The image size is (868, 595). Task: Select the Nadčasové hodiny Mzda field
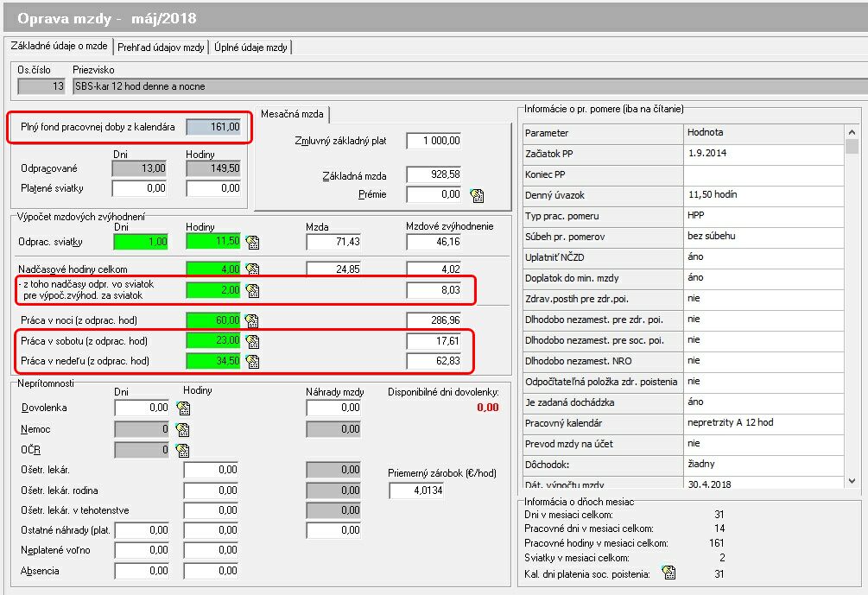point(333,269)
